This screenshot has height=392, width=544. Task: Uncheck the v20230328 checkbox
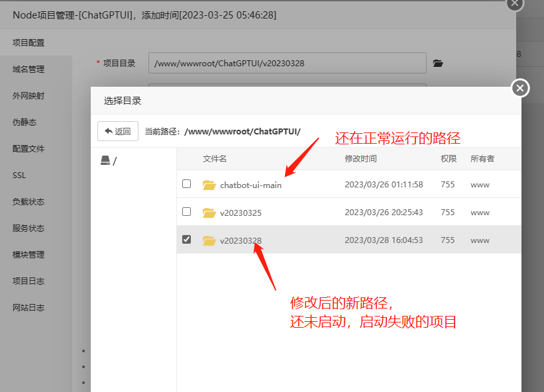(187, 239)
